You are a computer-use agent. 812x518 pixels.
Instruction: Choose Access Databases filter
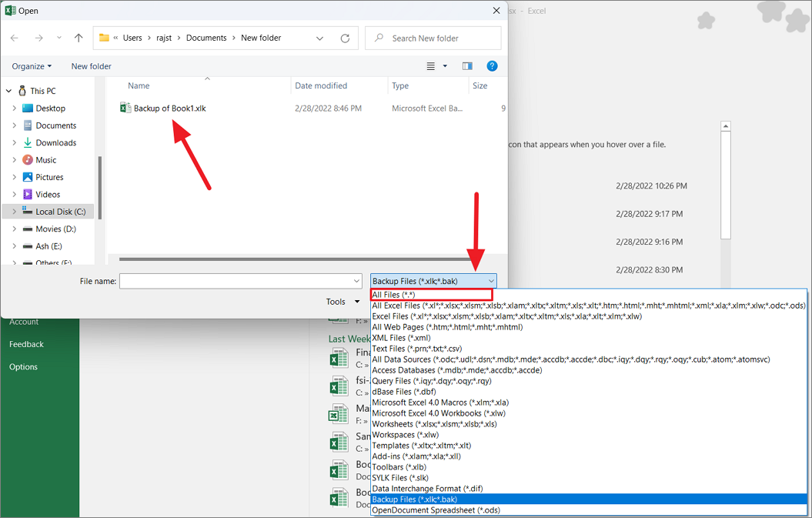point(456,370)
